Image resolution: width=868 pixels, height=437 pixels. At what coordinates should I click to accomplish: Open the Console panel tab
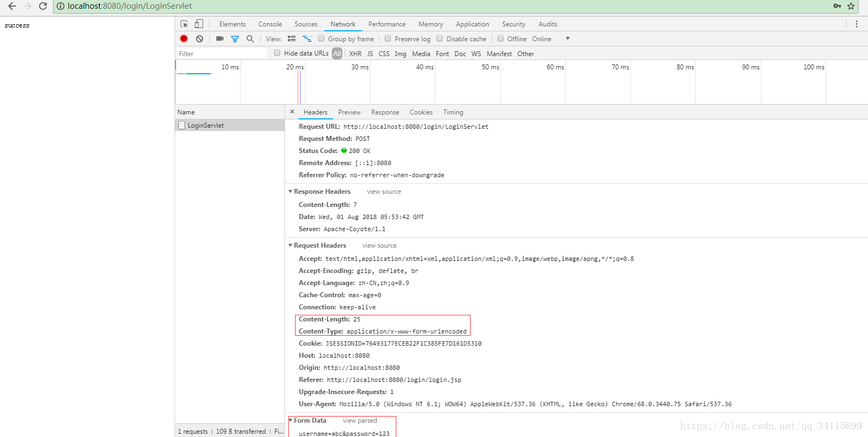click(270, 24)
